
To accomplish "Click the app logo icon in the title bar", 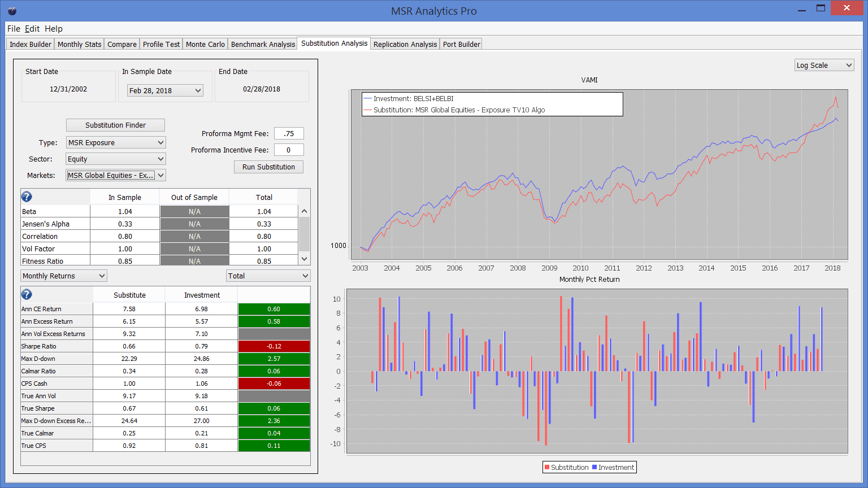I will pyautogui.click(x=12, y=11).
